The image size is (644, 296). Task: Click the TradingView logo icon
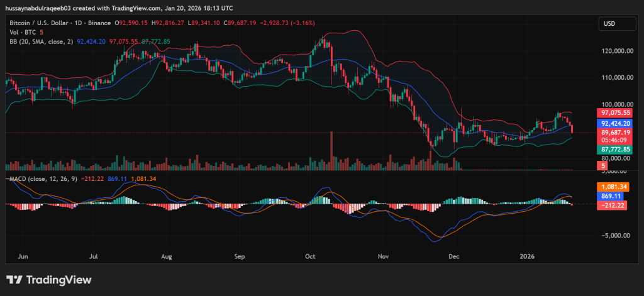click(x=15, y=280)
